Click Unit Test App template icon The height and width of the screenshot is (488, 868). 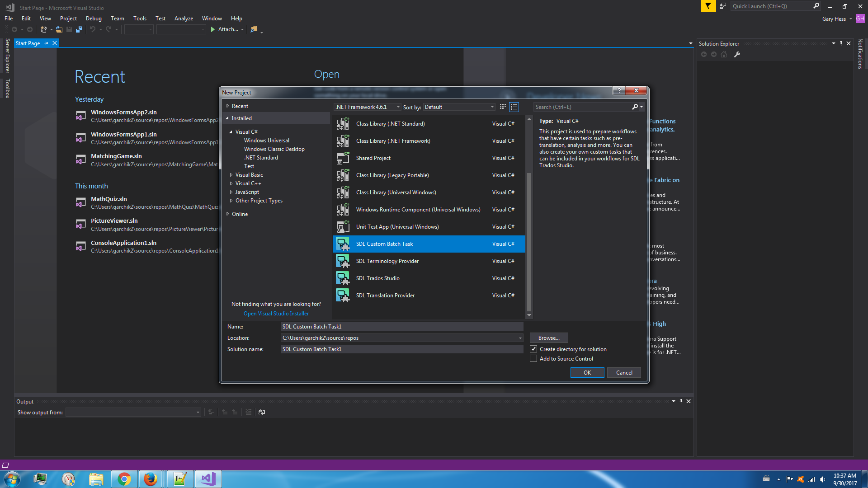click(x=343, y=227)
